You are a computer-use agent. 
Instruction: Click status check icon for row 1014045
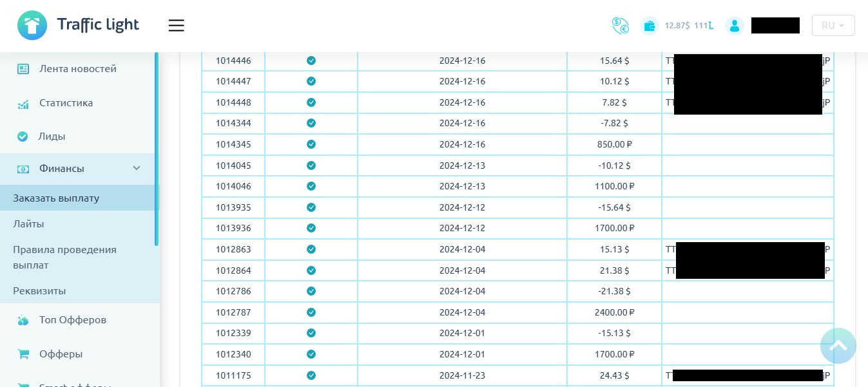point(311,165)
